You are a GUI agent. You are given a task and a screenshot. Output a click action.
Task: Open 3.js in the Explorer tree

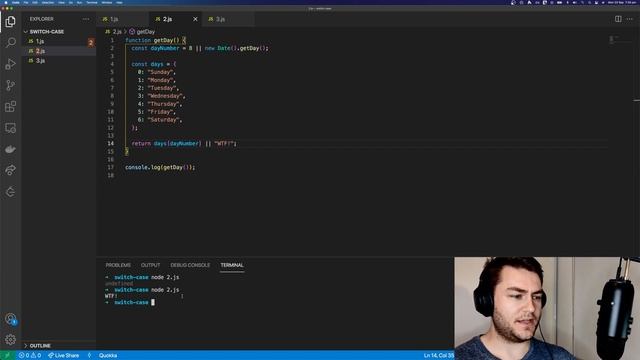pos(59,60)
